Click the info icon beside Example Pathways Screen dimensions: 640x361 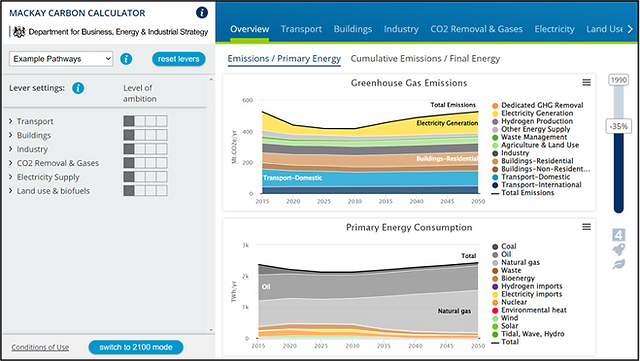coord(126,59)
